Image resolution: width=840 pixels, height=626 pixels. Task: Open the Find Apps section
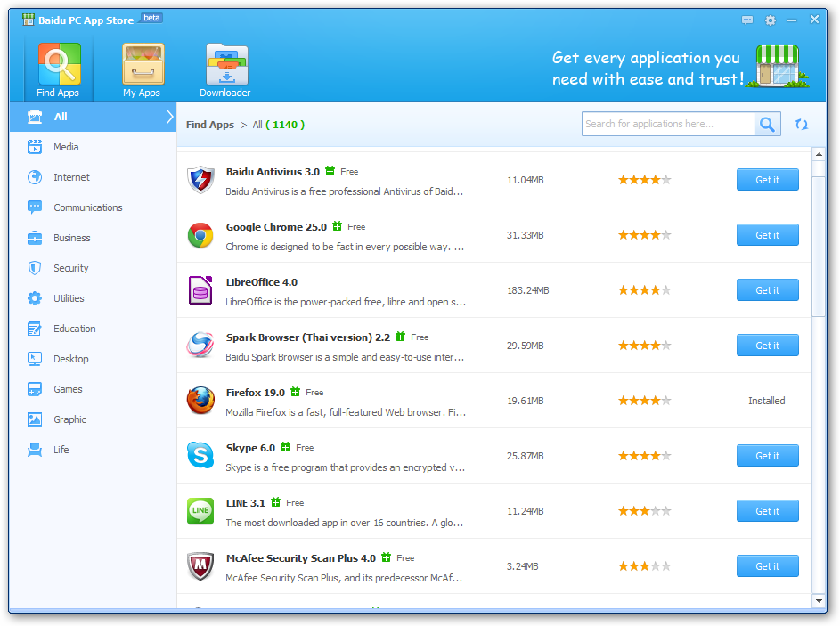click(58, 69)
